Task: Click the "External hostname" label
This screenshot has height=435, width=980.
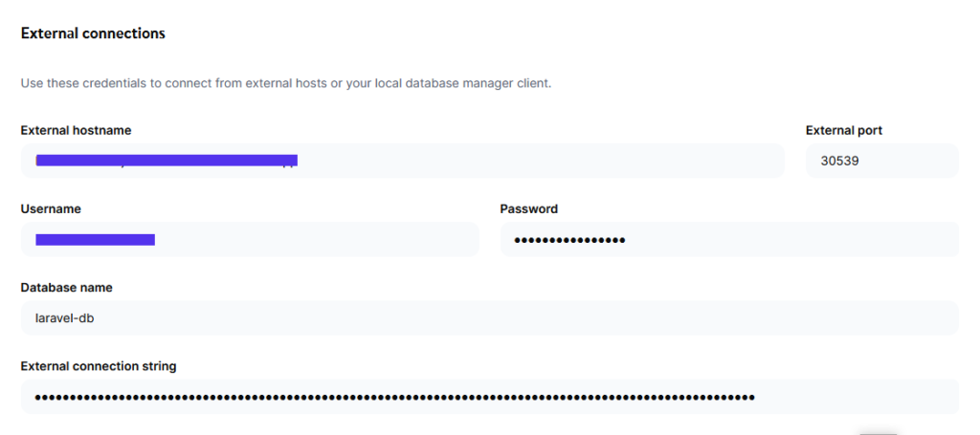Action: pyautogui.click(x=76, y=130)
